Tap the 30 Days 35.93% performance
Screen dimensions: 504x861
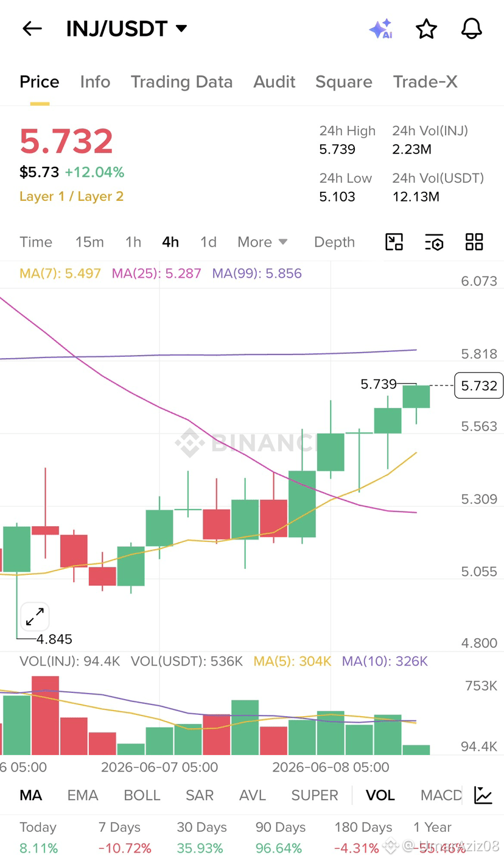pos(201,837)
